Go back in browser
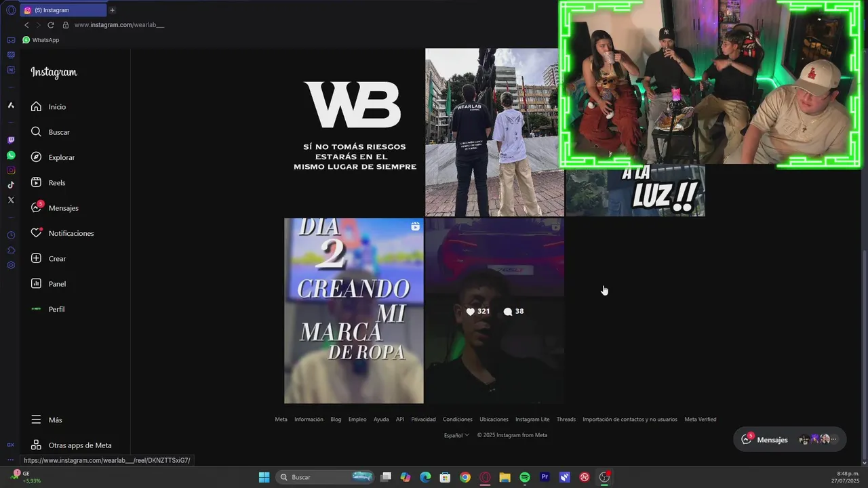Screen dimensions: 868x488 tap(26, 25)
